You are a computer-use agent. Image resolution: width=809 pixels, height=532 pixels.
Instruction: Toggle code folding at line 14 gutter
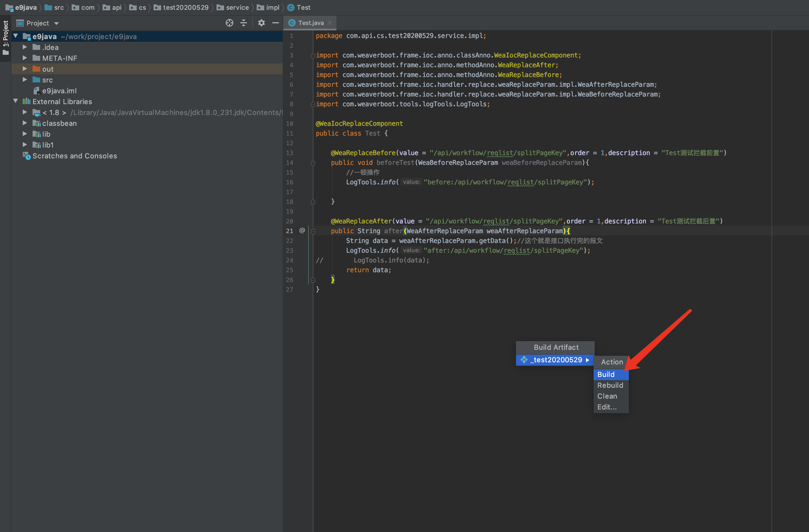313,163
